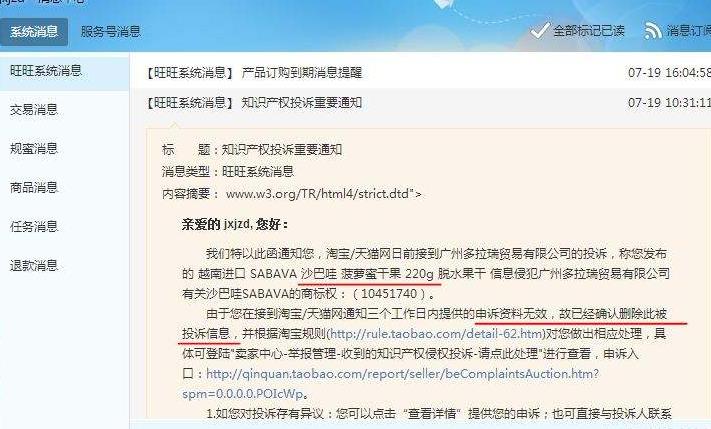Image resolution: width=711 pixels, height=429 pixels.
Task: Switch to the 系统消息 tab
Action: click(x=34, y=32)
